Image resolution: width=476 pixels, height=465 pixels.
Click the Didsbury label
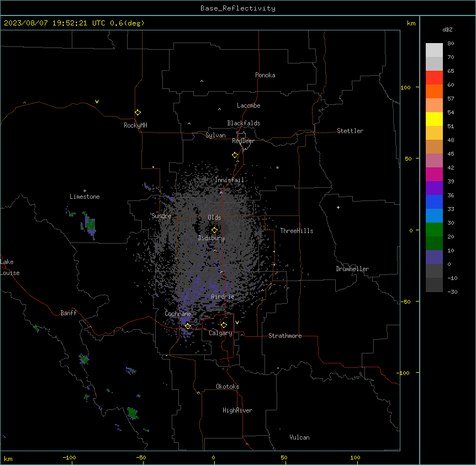click(211, 238)
